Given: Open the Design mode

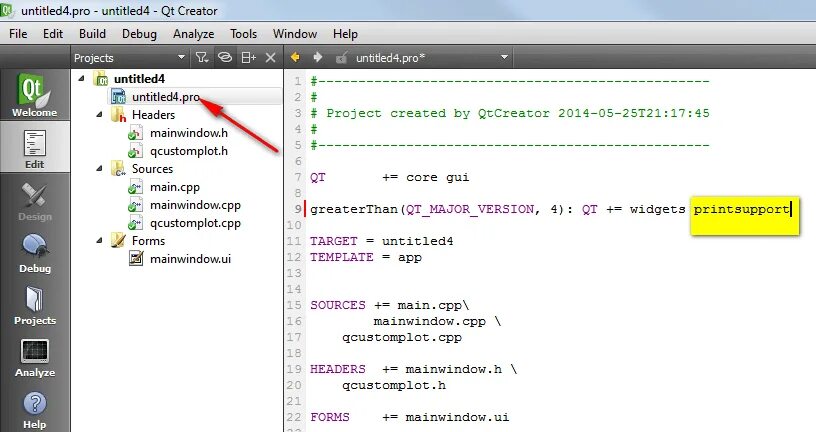Looking at the screenshot, I should 35,200.
